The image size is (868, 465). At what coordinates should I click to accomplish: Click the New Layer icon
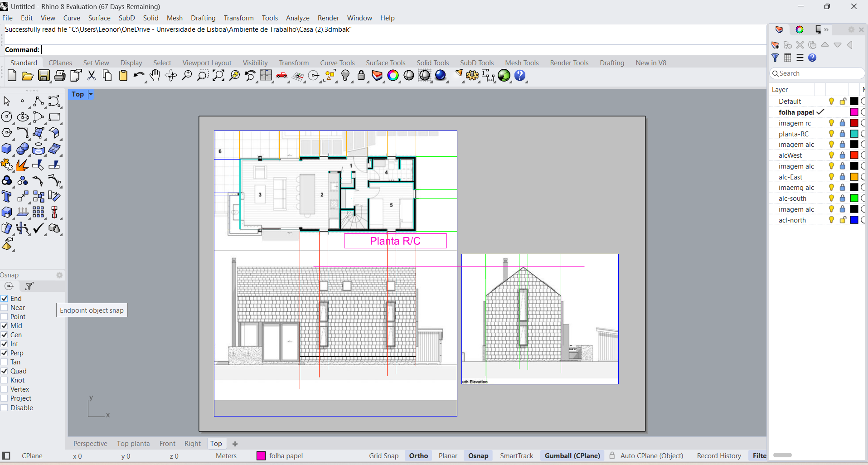775,45
